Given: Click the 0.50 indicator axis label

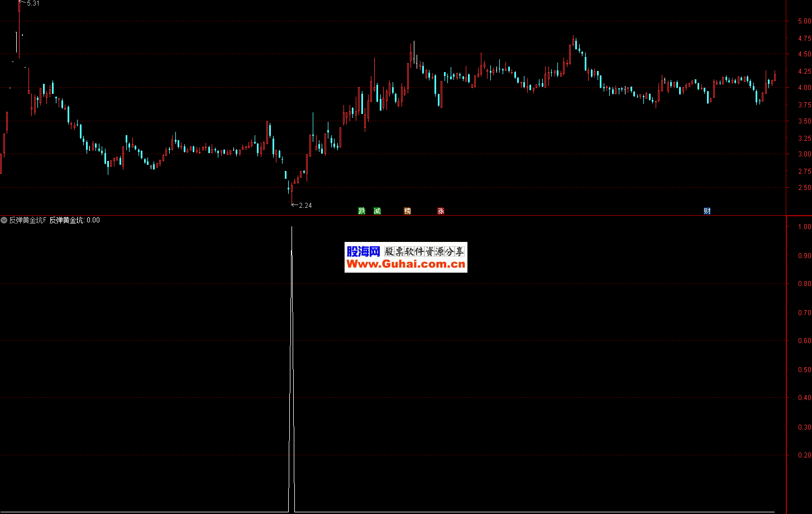Looking at the screenshot, I should point(804,370).
